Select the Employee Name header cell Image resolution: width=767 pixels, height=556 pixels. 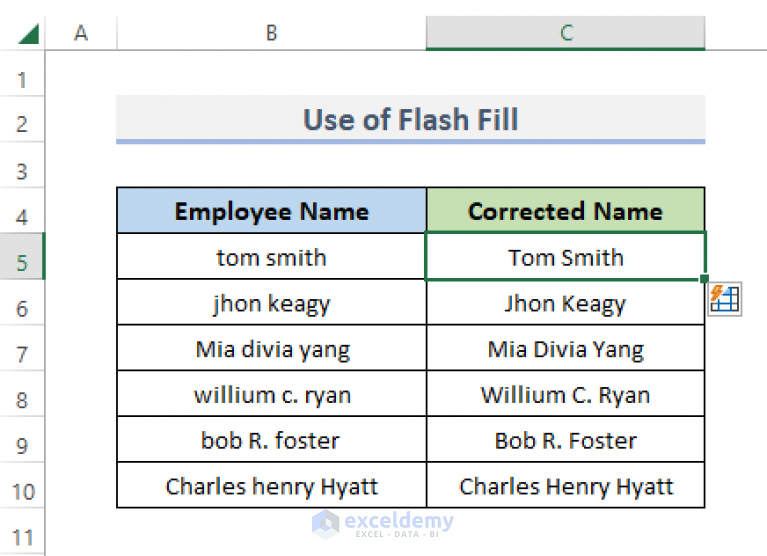[x=271, y=211]
